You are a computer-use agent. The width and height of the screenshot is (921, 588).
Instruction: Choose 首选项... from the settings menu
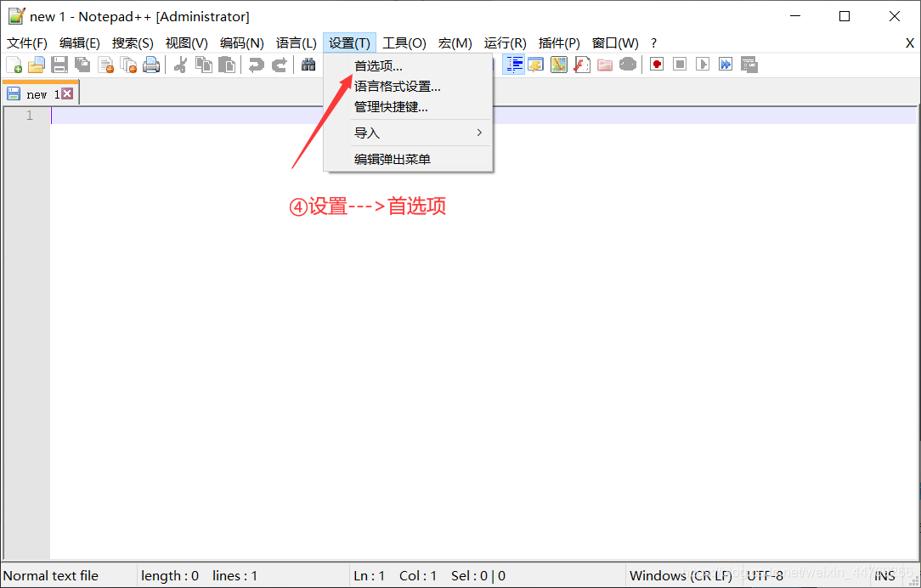tap(408, 66)
